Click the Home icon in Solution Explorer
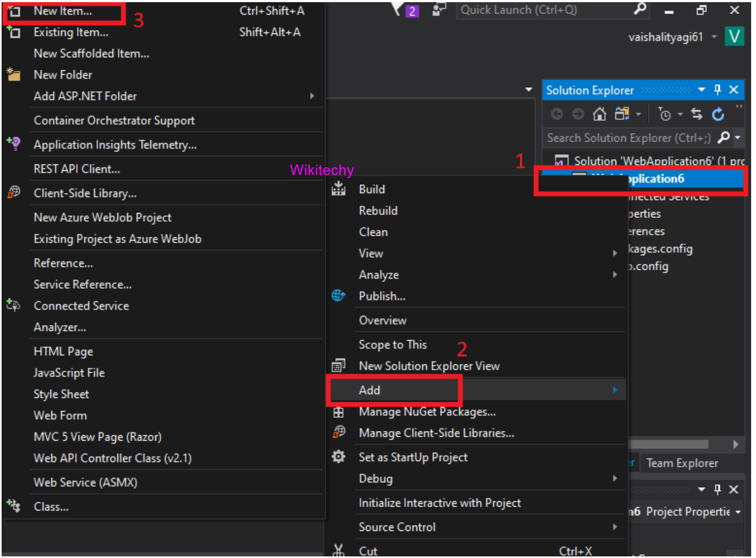Image resolution: width=756 pixels, height=558 pixels. click(x=599, y=114)
